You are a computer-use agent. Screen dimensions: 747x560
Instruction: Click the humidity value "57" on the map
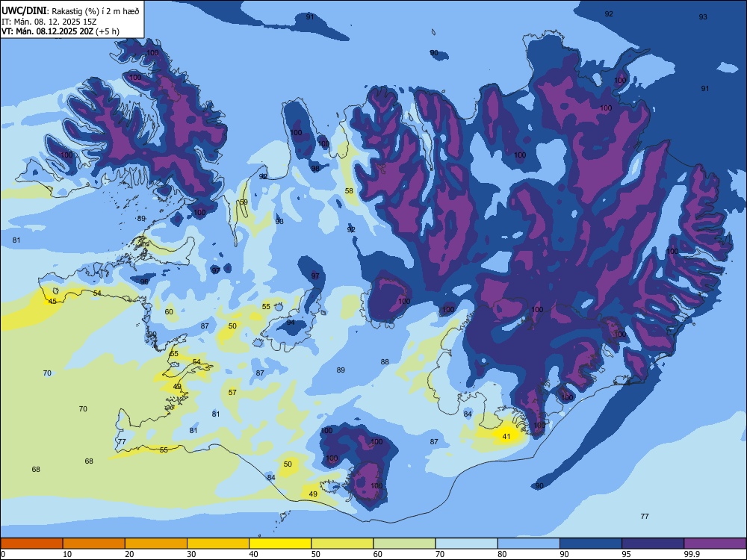(232, 393)
